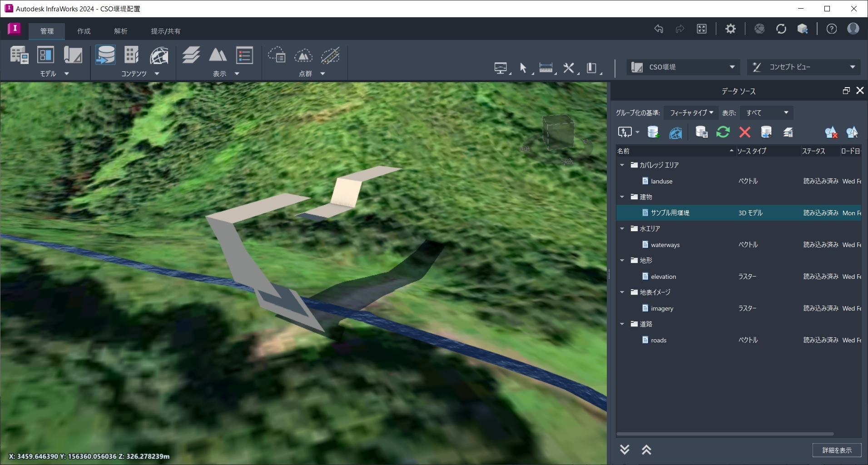This screenshot has height=465, width=868.
Task: Switch to the 提示/共有 tab
Action: pyautogui.click(x=165, y=31)
